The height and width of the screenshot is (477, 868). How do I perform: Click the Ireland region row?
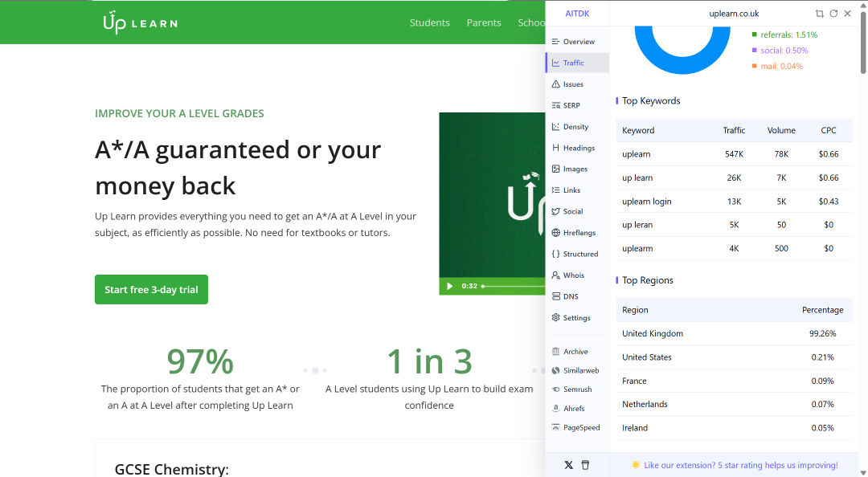pyautogui.click(x=734, y=428)
